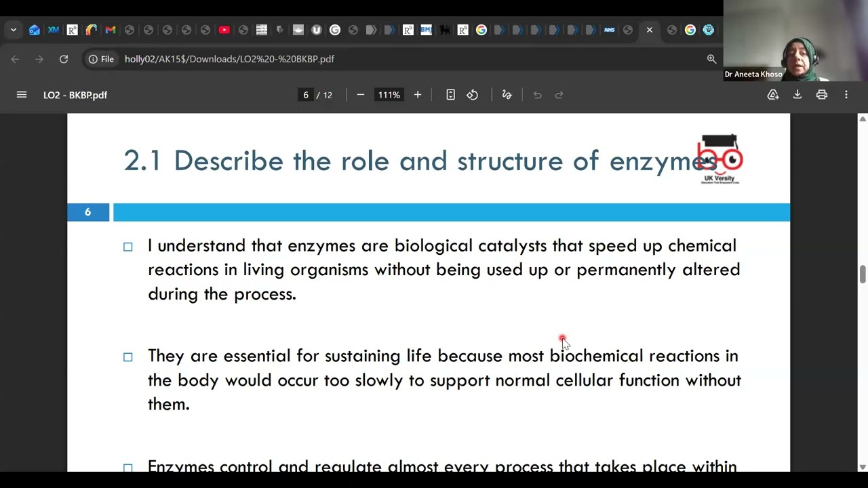The width and height of the screenshot is (868, 488).
Task: Download the LO2 - BKBP PDF
Action: point(797,95)
